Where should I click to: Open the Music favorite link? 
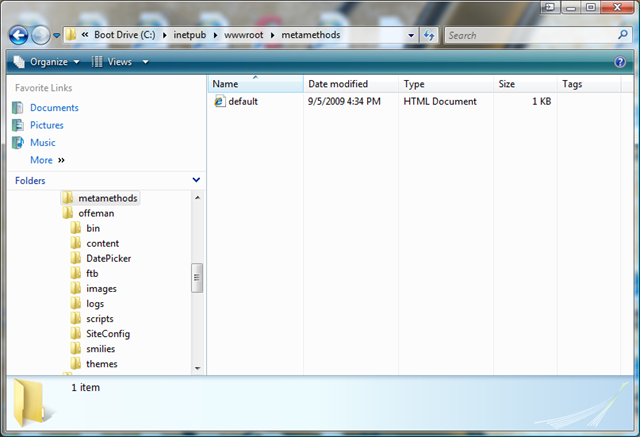tap(43, 143)
